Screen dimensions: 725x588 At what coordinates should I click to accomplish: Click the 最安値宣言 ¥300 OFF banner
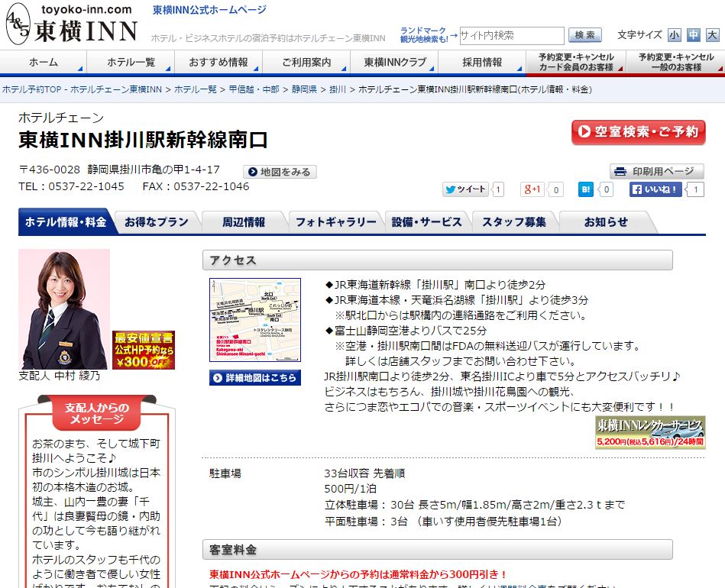[x=144, y=350]
